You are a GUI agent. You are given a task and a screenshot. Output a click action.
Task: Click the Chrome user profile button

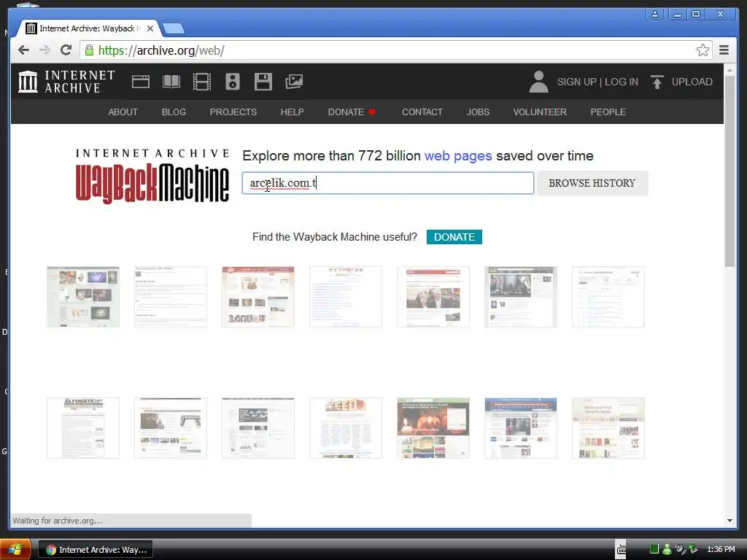(655, 14)
